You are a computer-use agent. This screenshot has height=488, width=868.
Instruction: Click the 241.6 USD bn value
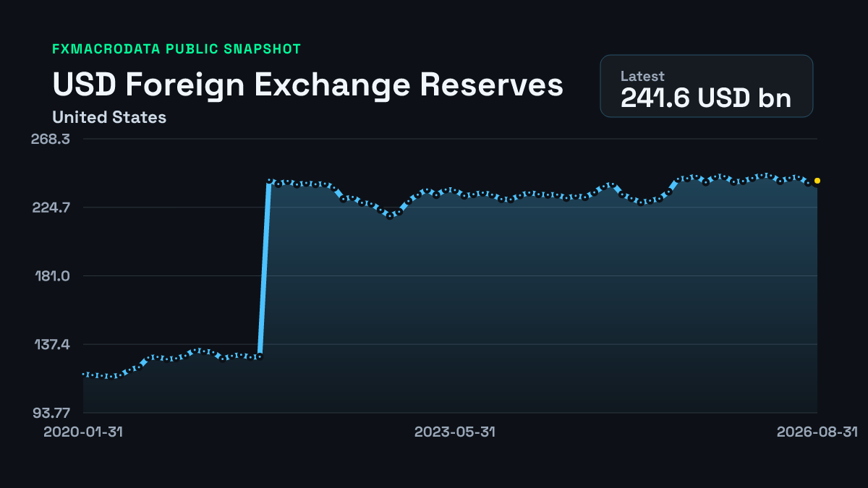tap(705, 98)
